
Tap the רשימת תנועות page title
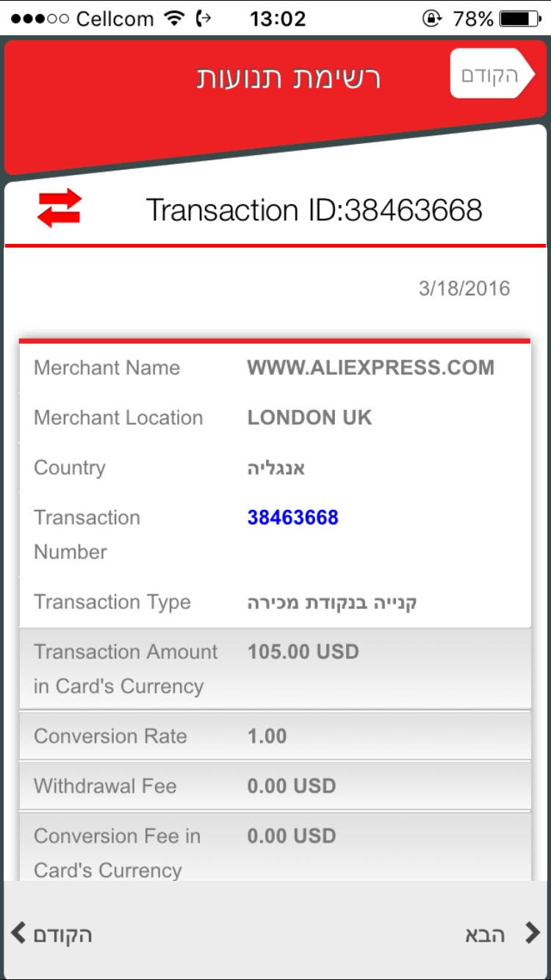[x=288, y=77]
